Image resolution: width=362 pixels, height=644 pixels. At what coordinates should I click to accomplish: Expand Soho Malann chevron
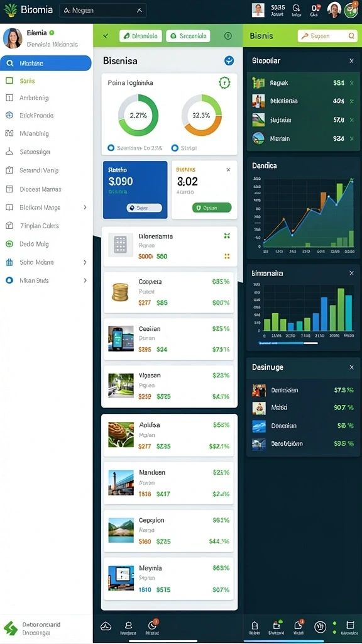point(85,262)
